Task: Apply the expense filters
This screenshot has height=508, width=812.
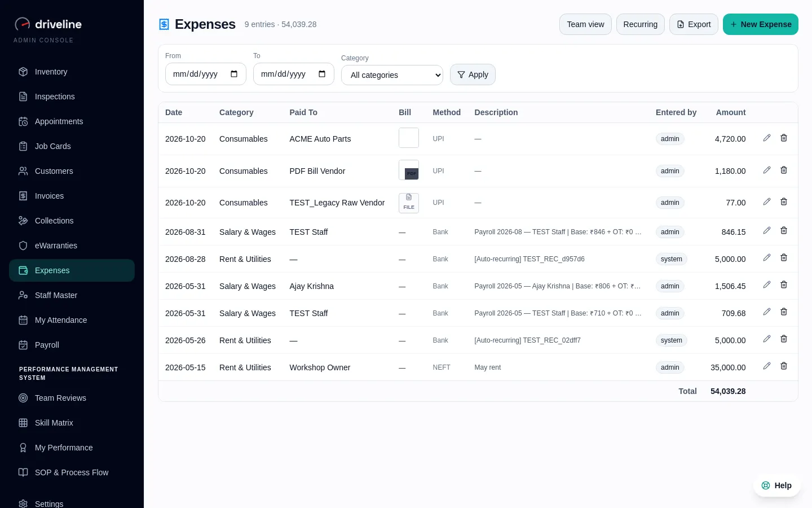Action: coord(473,75)
